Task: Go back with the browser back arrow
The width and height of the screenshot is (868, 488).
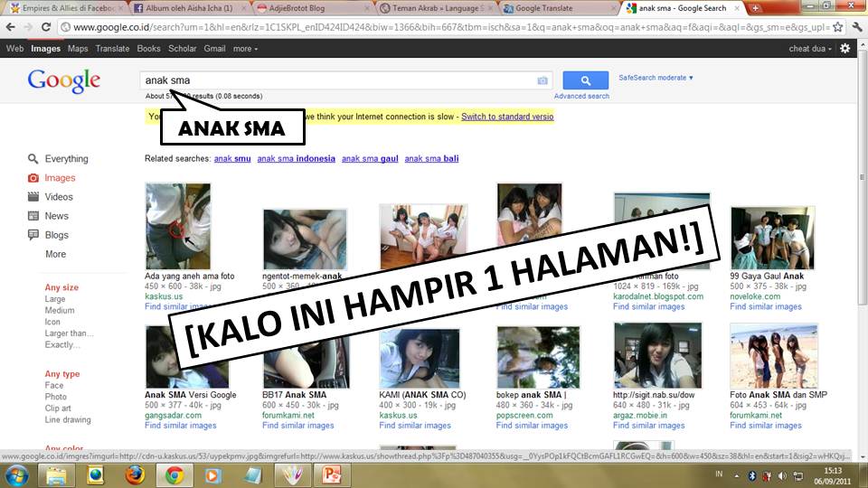Action: (x=11, y=26)
